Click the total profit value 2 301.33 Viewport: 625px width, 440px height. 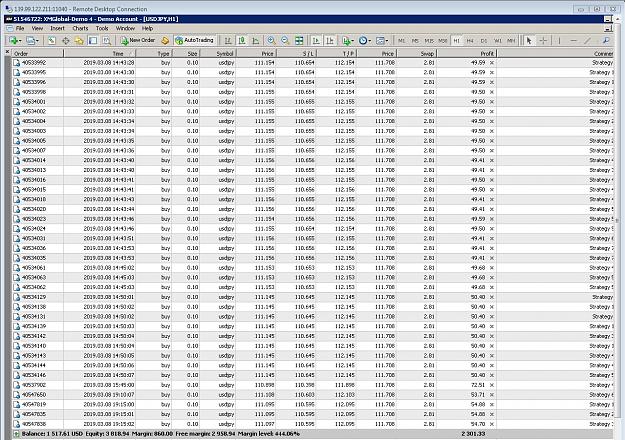(473, 434)
